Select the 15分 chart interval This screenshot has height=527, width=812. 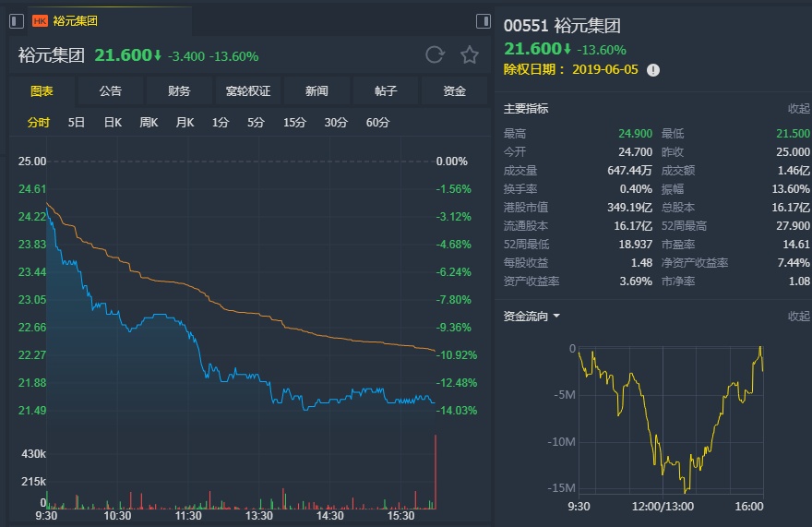click(294, 122)
